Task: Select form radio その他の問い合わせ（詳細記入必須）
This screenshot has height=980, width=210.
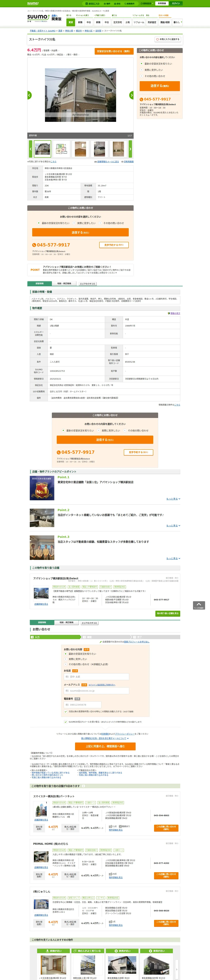Action: tap(66, 664)
